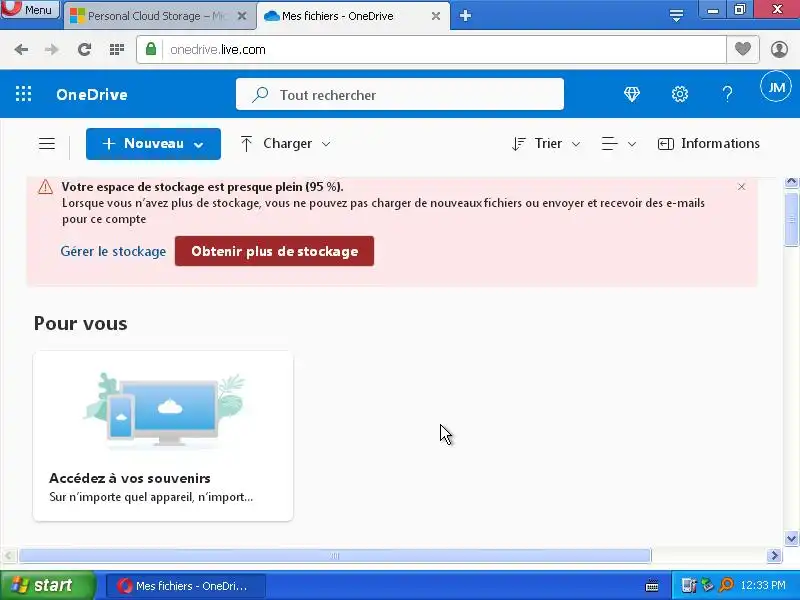Open the Opera tab menu icon
Screen dimensions: 800x600
677,16
